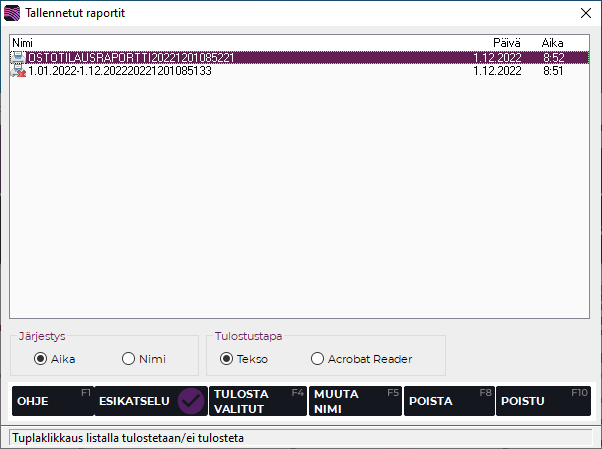The height and width of the screenshot is (449, 602).
Task: Select report named 1.01.2022-1.12.202220221201085133
Action: point(120,71)
